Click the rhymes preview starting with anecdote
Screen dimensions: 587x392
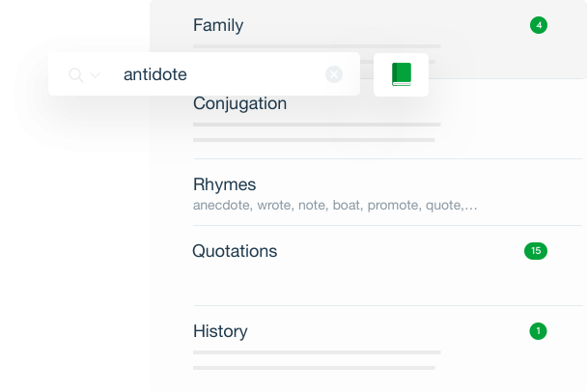click(x=334, y=206)
